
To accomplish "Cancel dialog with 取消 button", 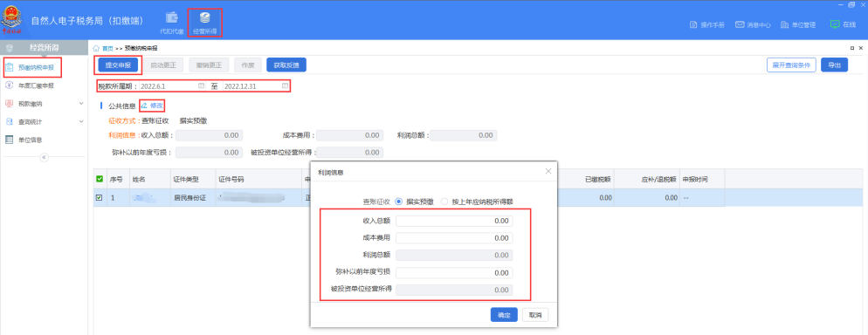I will click(x=534, y=315).
